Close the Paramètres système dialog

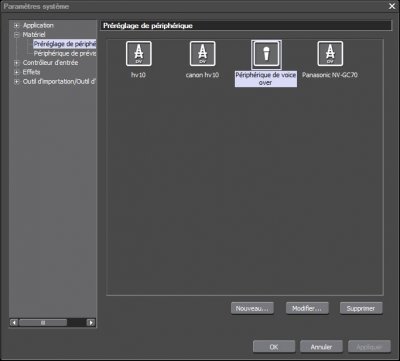(x=392, y=6)
